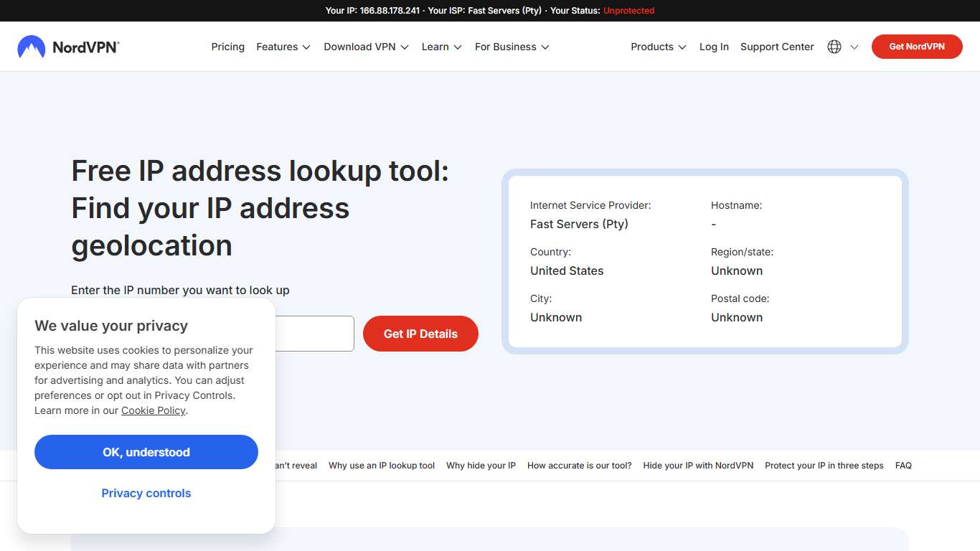Click the IP address lookup input field

[x=316, y=334]
